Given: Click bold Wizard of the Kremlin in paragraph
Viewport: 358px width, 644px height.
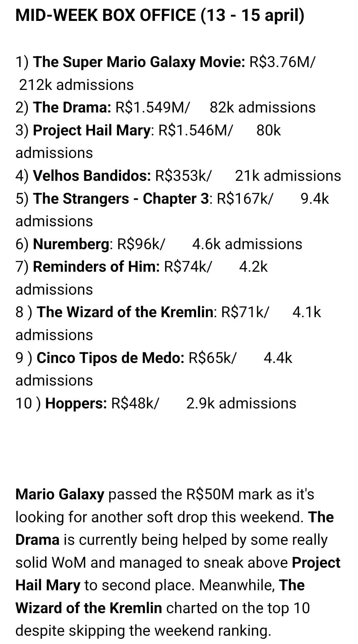Looking at the screenshot, I should pos(89,608).
